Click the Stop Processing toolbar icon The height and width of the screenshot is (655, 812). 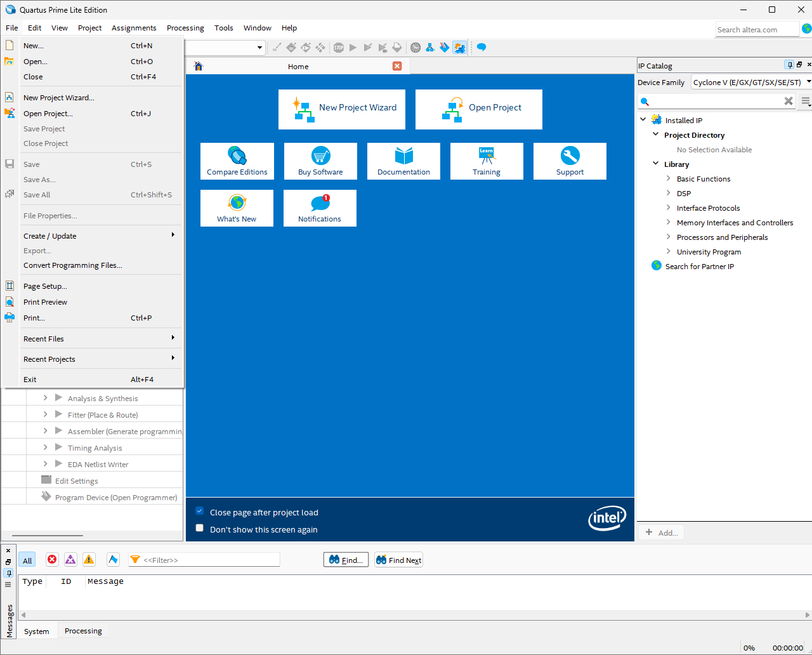coord(339,48)
